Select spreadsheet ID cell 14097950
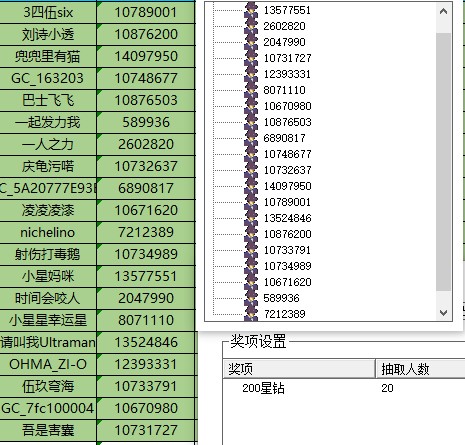The height and width of the screenshot is (445, 465). 146,56
